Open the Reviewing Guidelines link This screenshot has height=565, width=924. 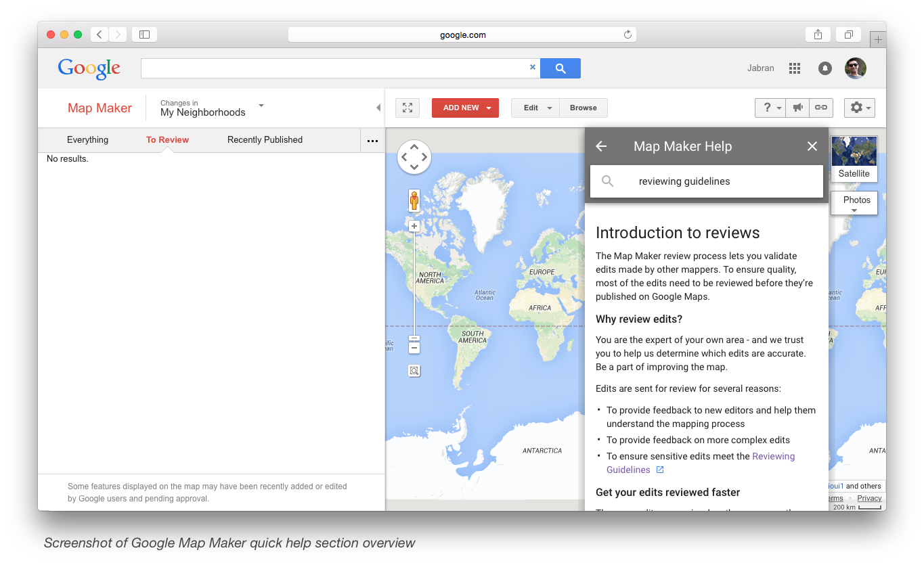tap(701, 463)
